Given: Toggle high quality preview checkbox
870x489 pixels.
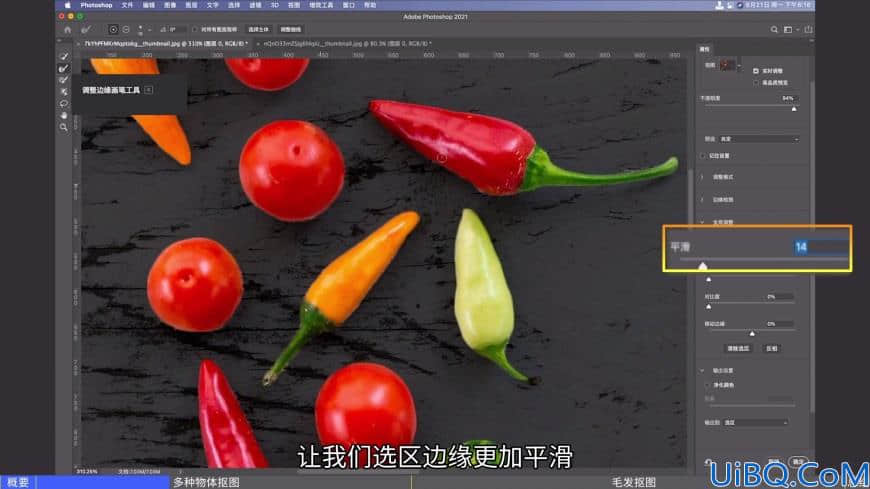Looking at the screenshot, I should [x=756, y=83].
